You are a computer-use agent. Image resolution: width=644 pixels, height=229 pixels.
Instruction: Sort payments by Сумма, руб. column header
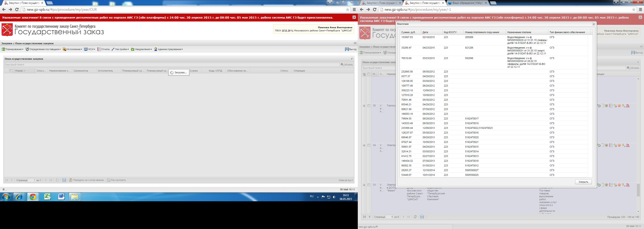pyautogui.click(x=410, y=32)
